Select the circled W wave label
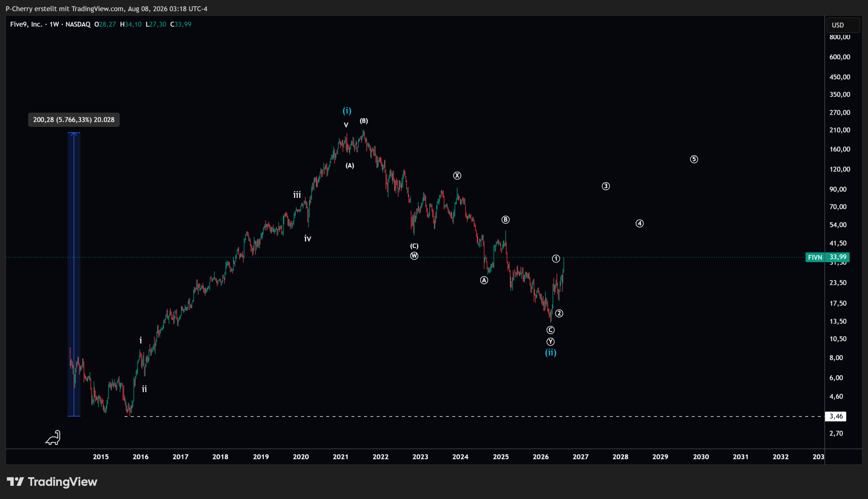The image size is (868, 499). pyautogui.click(x=414, y=256)
